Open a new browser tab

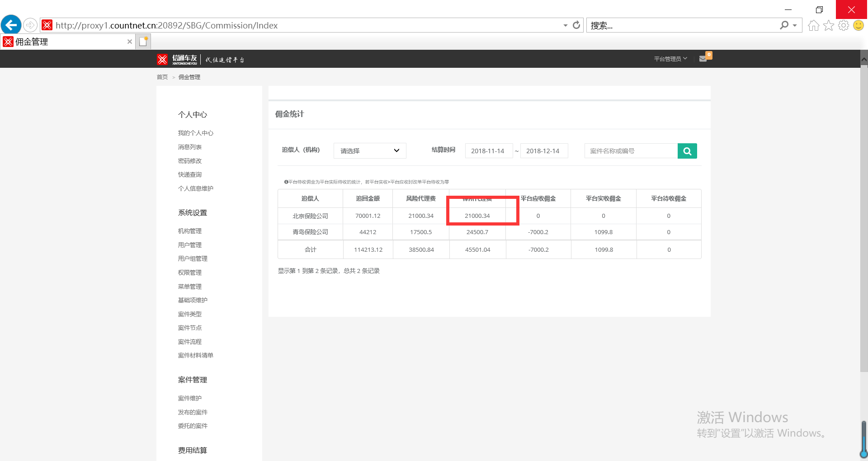[143, 42]
